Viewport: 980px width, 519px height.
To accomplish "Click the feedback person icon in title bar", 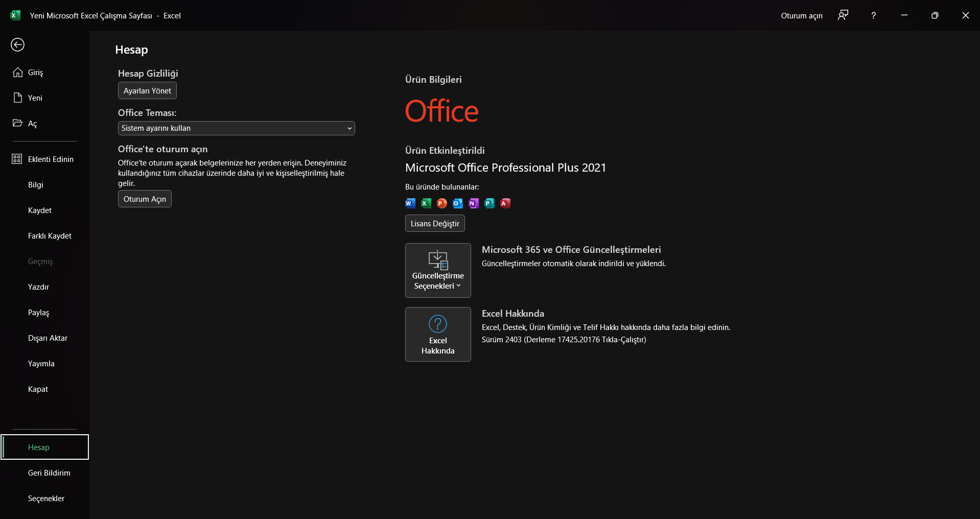I will [x=843, y=15].
